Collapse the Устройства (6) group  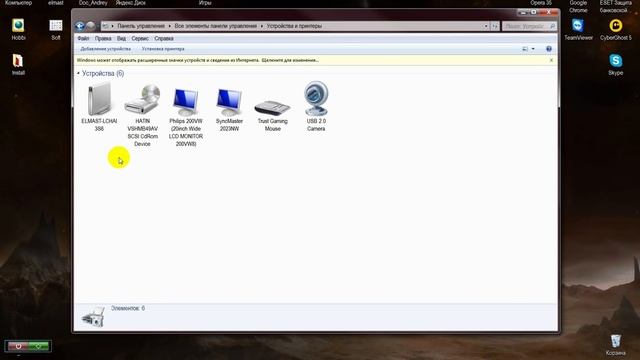(x=78, y=73)
